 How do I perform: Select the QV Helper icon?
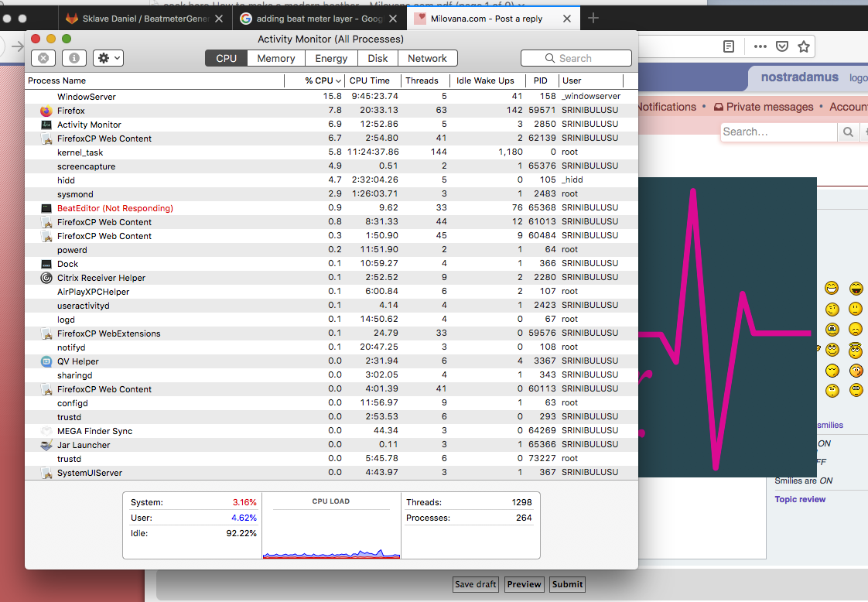point(46,361)
